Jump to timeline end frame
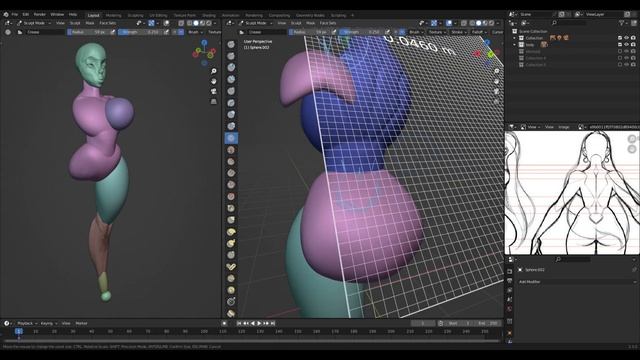Image resolution: width=640 pixels, height=360 pixels. pos(273,323)
